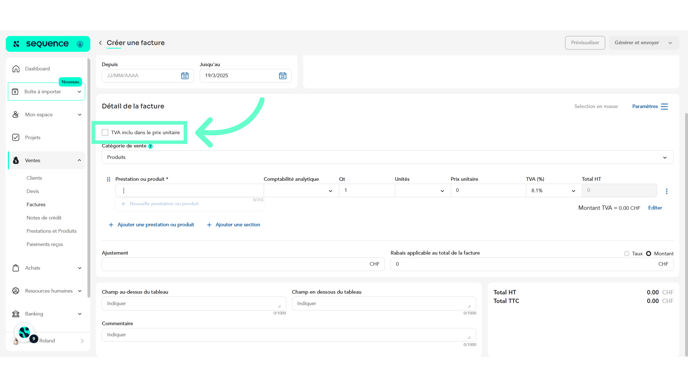
Task: Click the drag handle of the product row
Action: click(108, 179)
